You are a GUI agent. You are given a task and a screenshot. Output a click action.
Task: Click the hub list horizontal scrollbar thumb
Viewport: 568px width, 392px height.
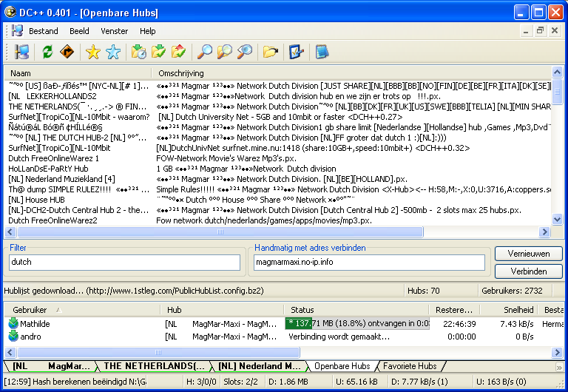pos(220,232)
